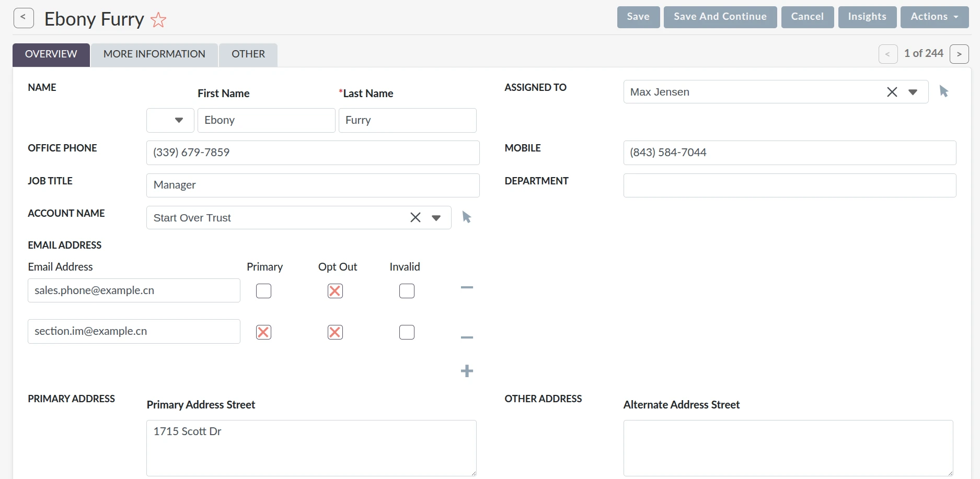Open the Actions dropdown menu
Screen dimensions: 980x479
click(x=935, y=17)
